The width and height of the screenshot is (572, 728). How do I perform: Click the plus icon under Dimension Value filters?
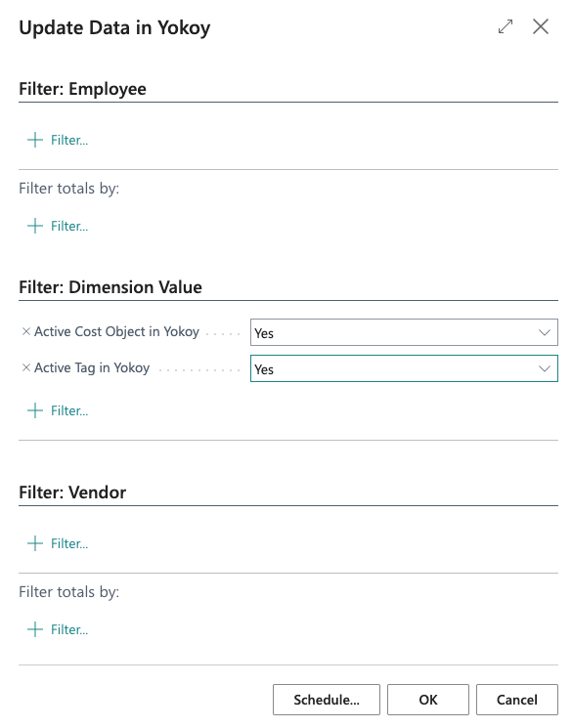[35, 410]
